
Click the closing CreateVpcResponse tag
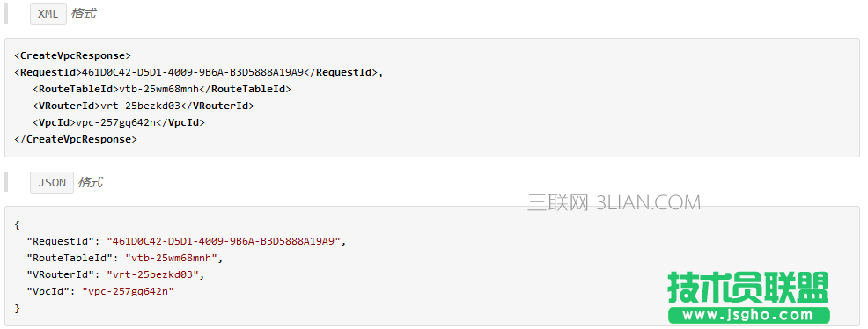(76, 139)
